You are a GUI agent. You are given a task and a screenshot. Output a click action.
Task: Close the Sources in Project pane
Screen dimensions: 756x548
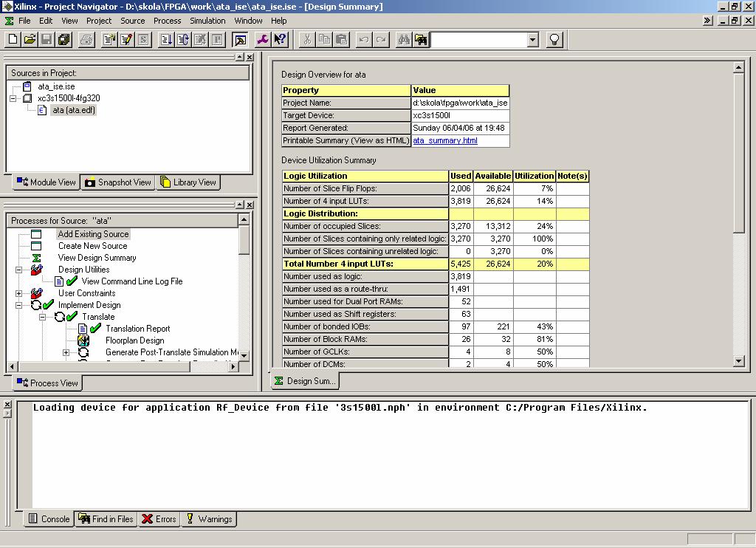click(x=250, y=58)
